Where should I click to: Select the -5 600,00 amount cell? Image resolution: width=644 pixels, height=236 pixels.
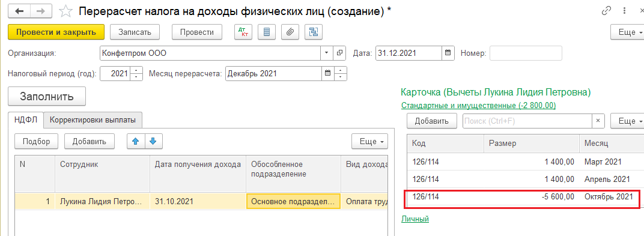(x=532, y=197)
